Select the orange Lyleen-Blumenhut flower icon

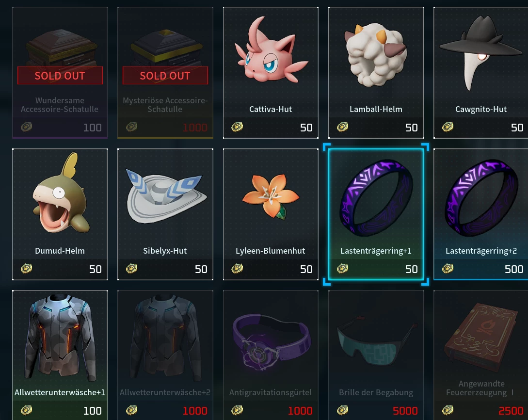coord(271,196)
